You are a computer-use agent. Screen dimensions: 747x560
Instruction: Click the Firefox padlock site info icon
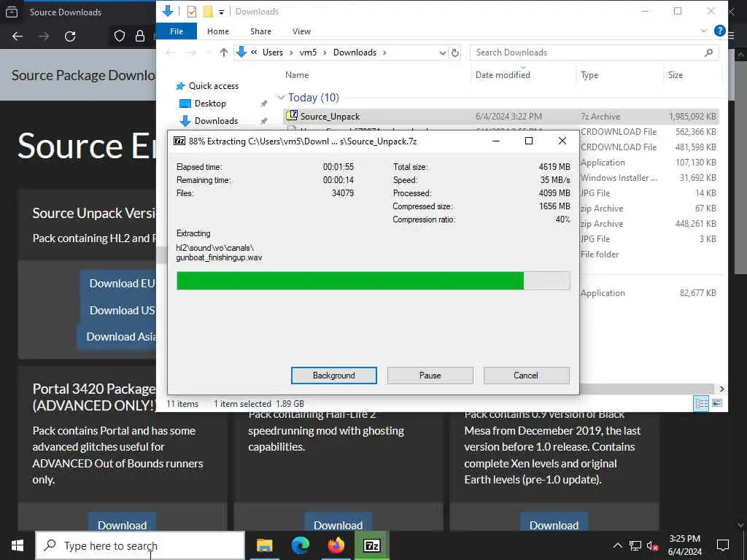click(139, 36)
